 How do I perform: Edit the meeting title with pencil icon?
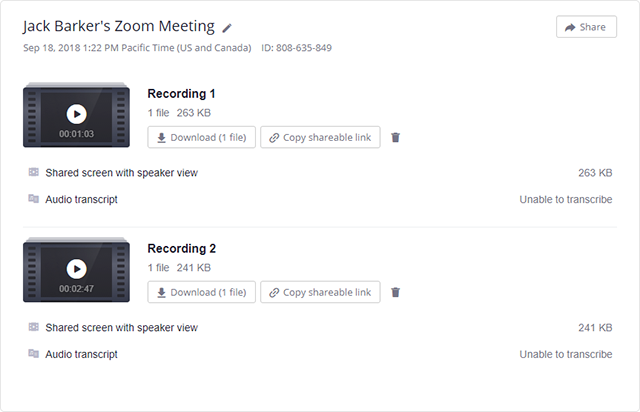click(227, 28)
